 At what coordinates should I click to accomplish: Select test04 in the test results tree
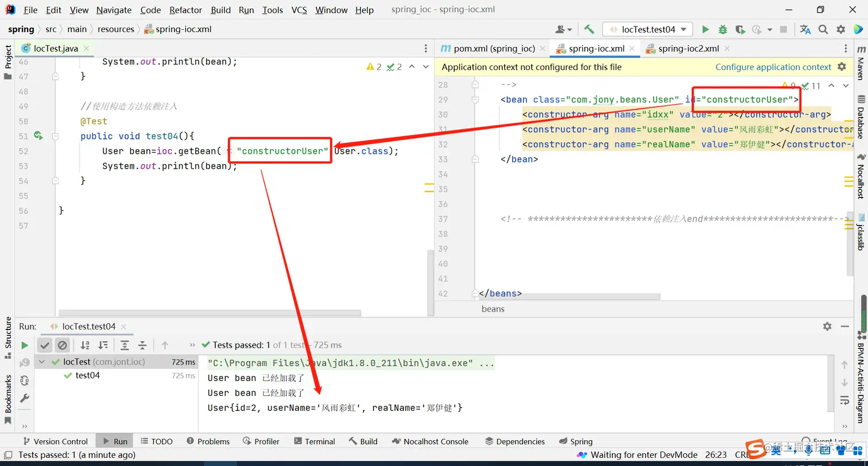tap(87, 376)
